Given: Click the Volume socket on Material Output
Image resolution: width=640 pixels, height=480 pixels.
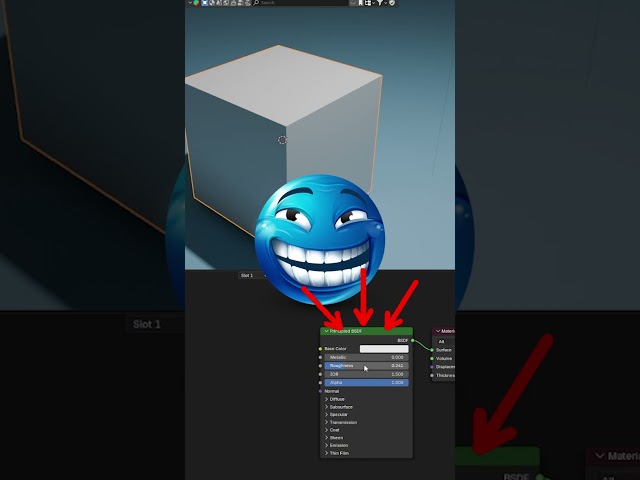Looking at the screenshot, I should (432, 358).
